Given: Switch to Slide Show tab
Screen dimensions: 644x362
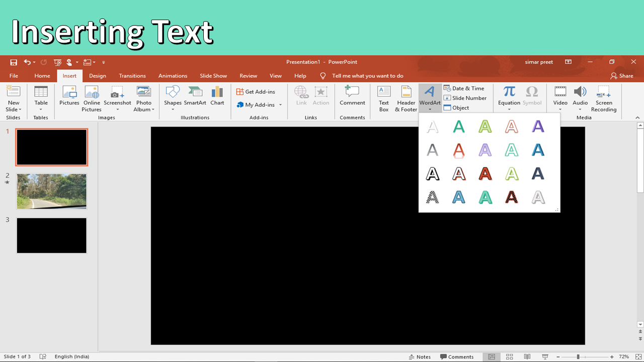Looking at the screenshot, I should point(213,76).
